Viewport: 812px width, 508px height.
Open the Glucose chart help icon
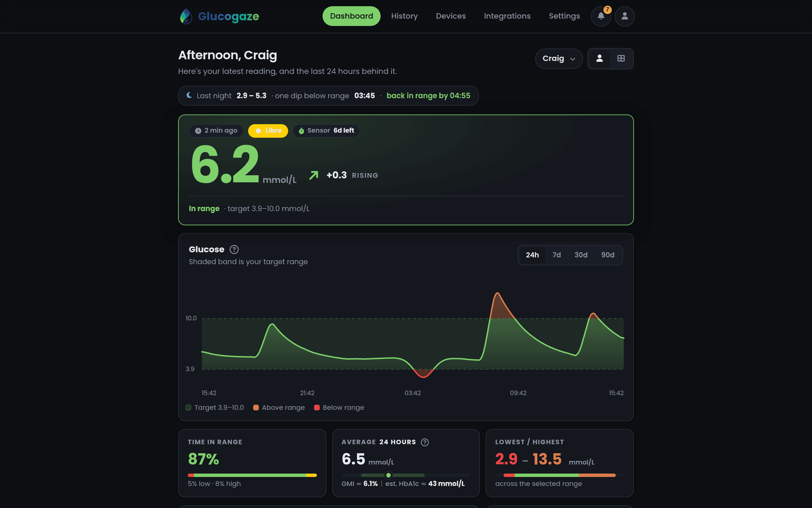click(x=234, y=250)
